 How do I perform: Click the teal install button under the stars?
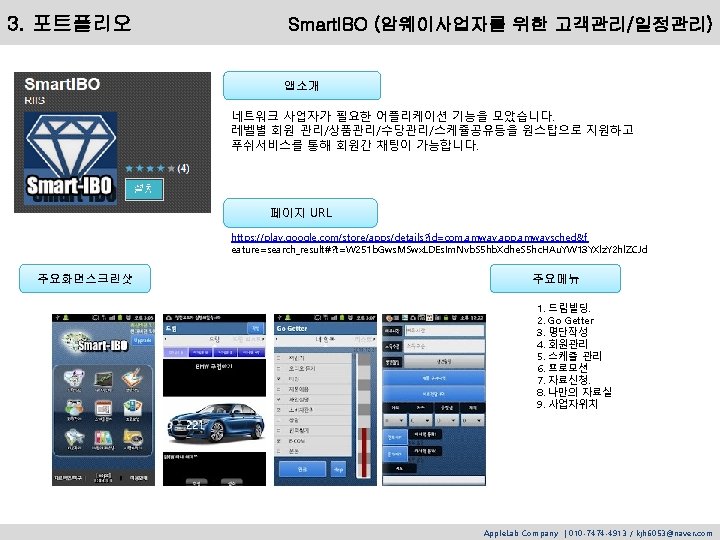coord(144,189)
